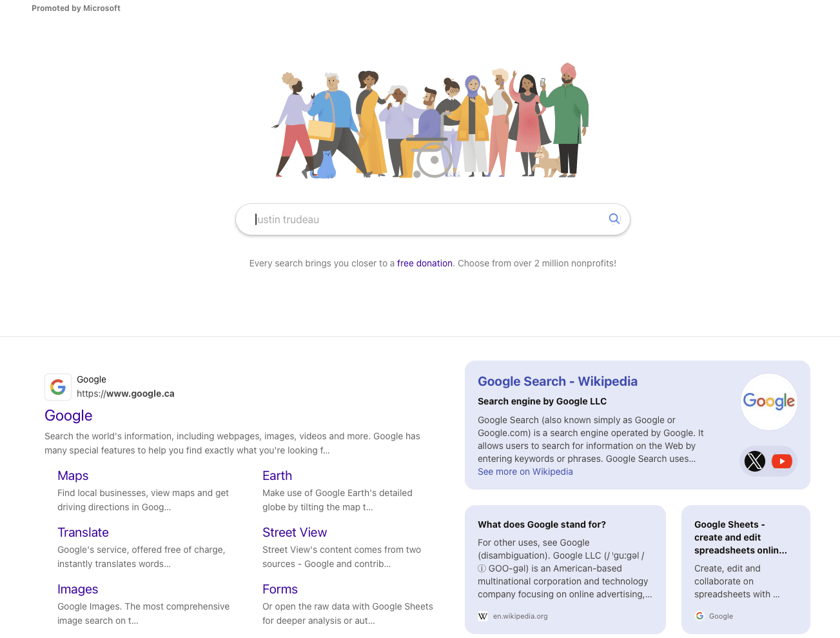Screen dimensions: 840x638
Task: Open the Forms sitelink
Action: click(280, 589)
